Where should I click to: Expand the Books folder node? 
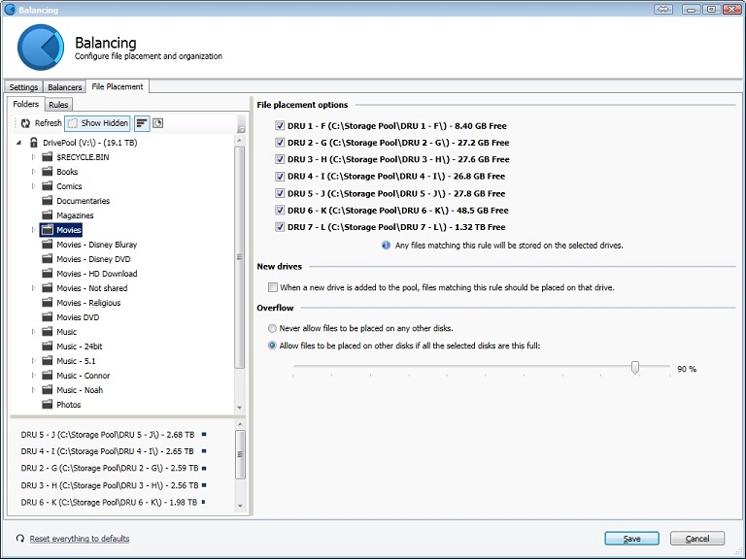[33, 172]
